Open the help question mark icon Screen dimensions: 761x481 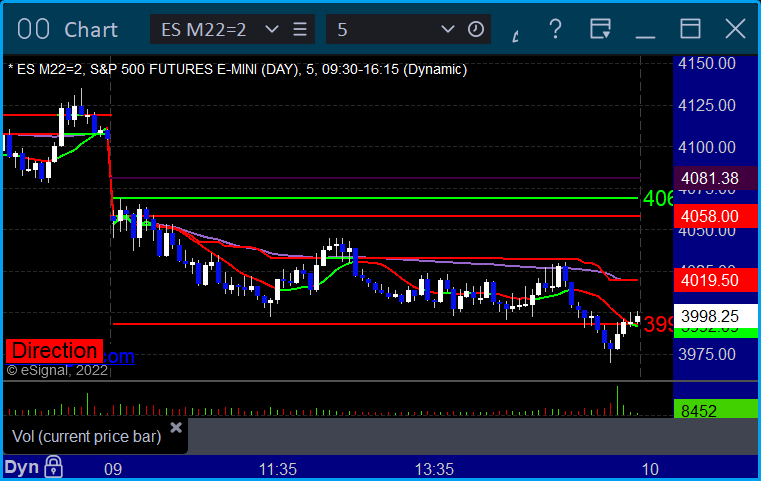click(x=555, y=29)
